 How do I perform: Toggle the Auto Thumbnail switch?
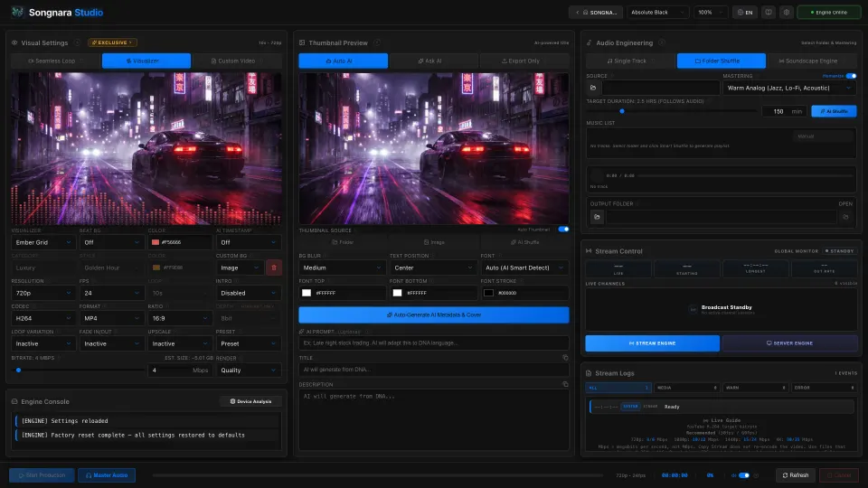tap(563, 229)
